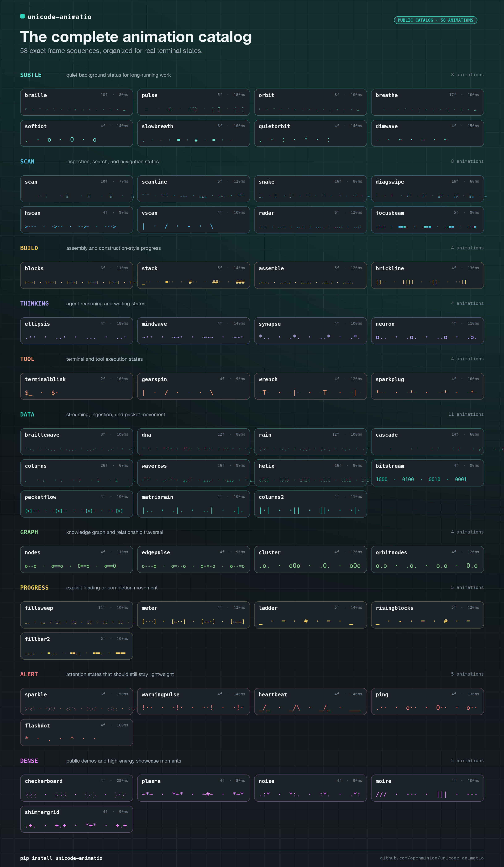The height and width of the screenshot is (867, 504).
Task: Select the shimmergrid animation card
Action: (x=77, y=819)
